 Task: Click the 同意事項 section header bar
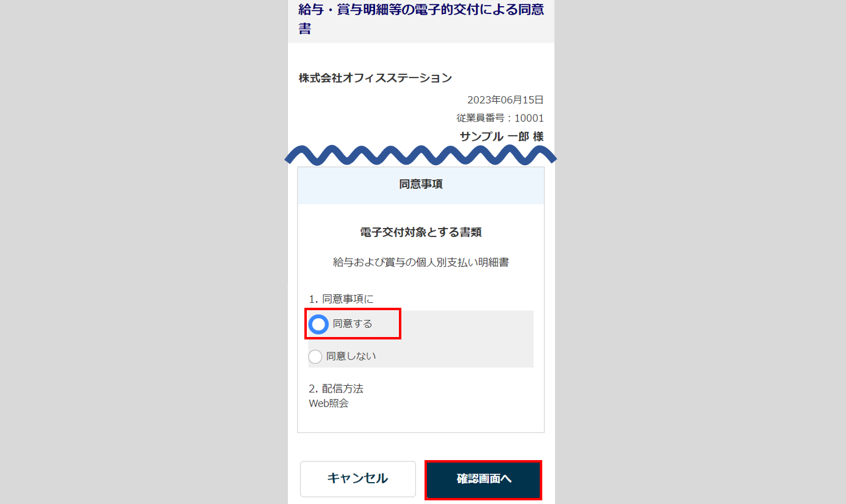coord(421,185)
